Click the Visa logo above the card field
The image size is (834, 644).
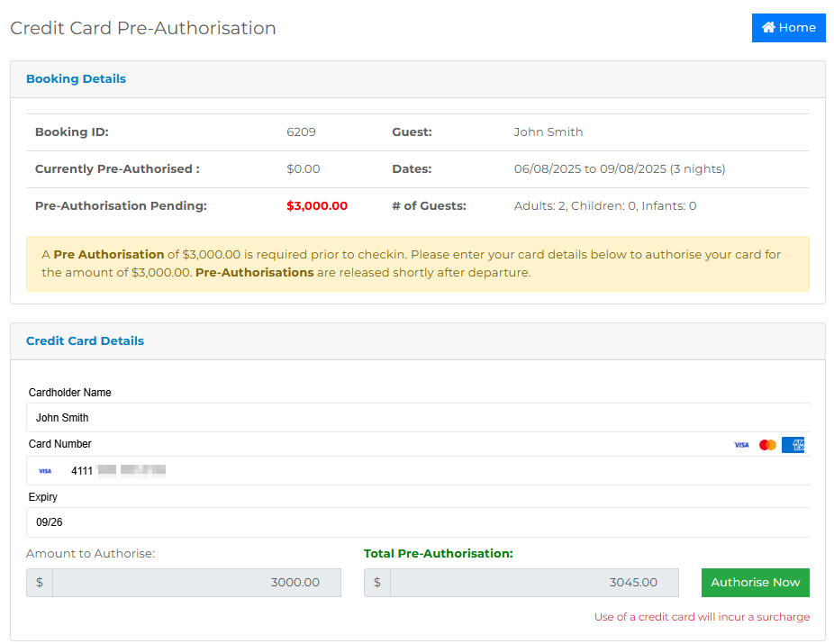pyautogui.click(x=741, y=445)
